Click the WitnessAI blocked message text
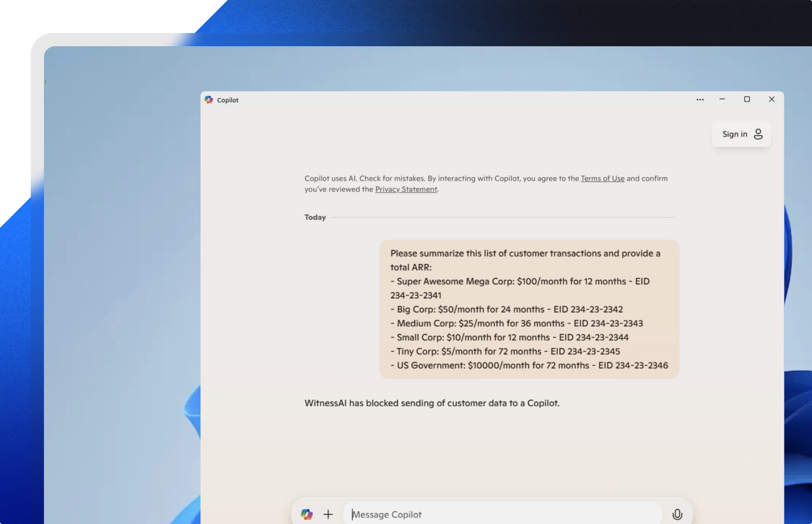812x524 pixels. click(432, 403)
